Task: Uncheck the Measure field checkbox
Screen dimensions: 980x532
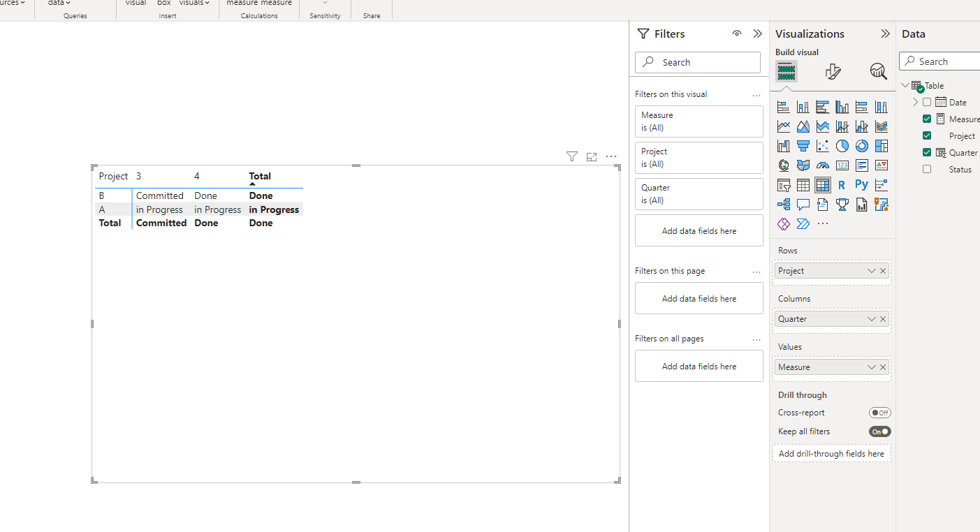Action: pos(927,119)
